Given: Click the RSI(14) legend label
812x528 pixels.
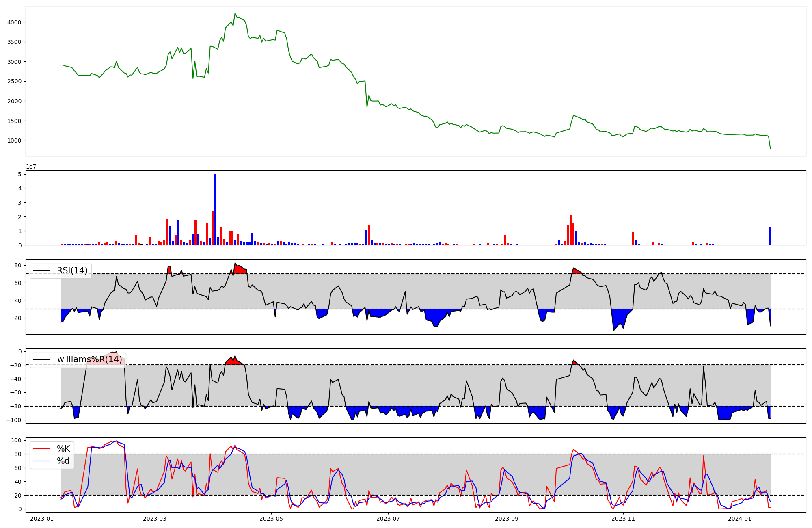Looking at the screenshot, I should point(72,270).
